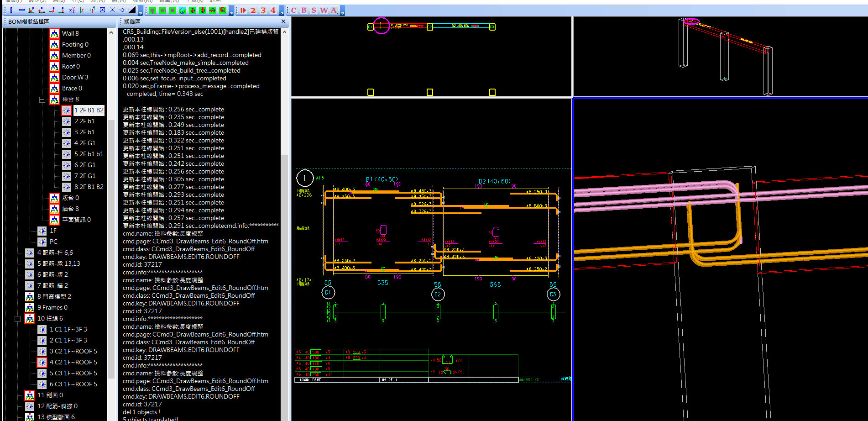The height and width of the screenshot is (421, 868).
Task: Collapse the 梁台 8 tree node
Action: (42, 100)
